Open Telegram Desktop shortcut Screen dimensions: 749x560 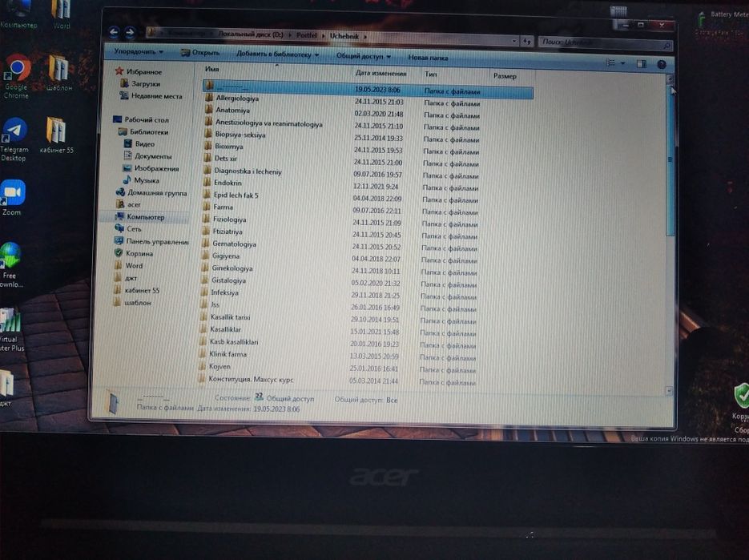[14, 139]
